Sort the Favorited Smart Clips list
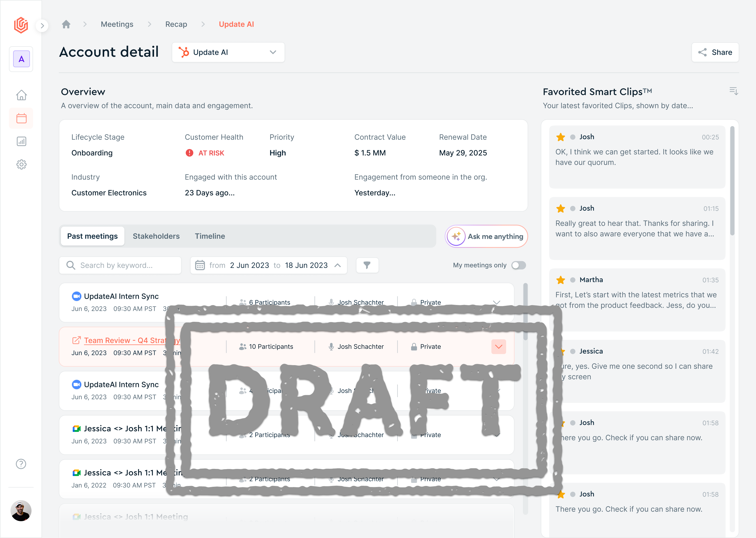Image resolution: width=756 pixels, height=538 pixels. pyautogui.click(x=733, y=91)
